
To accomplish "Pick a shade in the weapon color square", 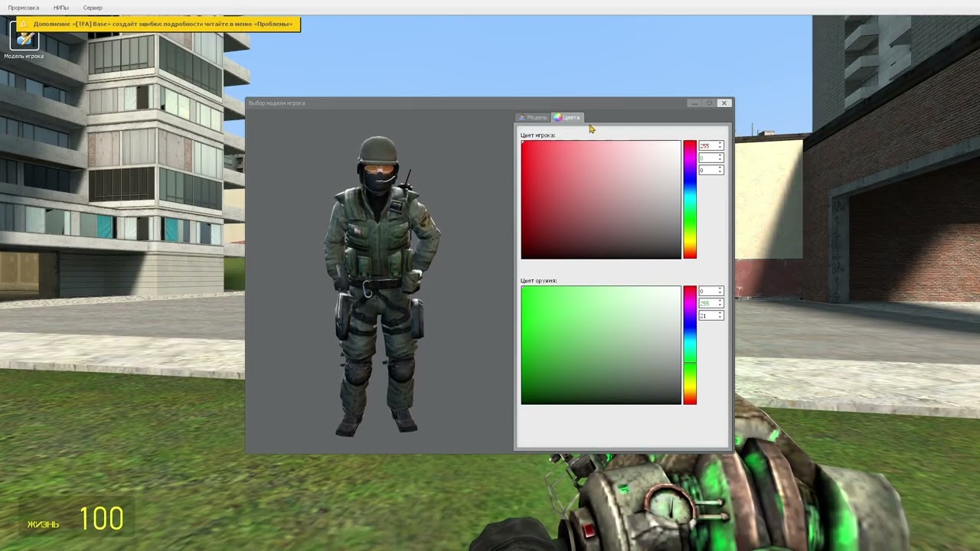I will click(x=601, y=345).
